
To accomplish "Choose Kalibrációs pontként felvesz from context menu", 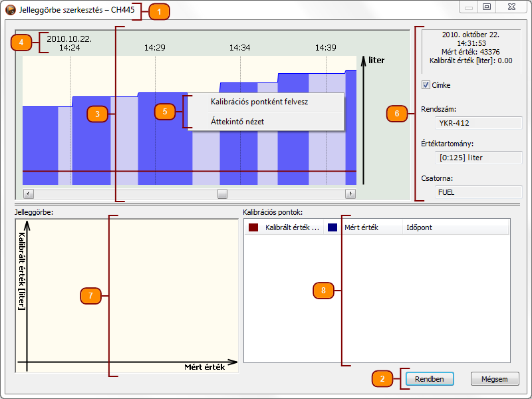I will pyautogui.click(x=259, y=102).
